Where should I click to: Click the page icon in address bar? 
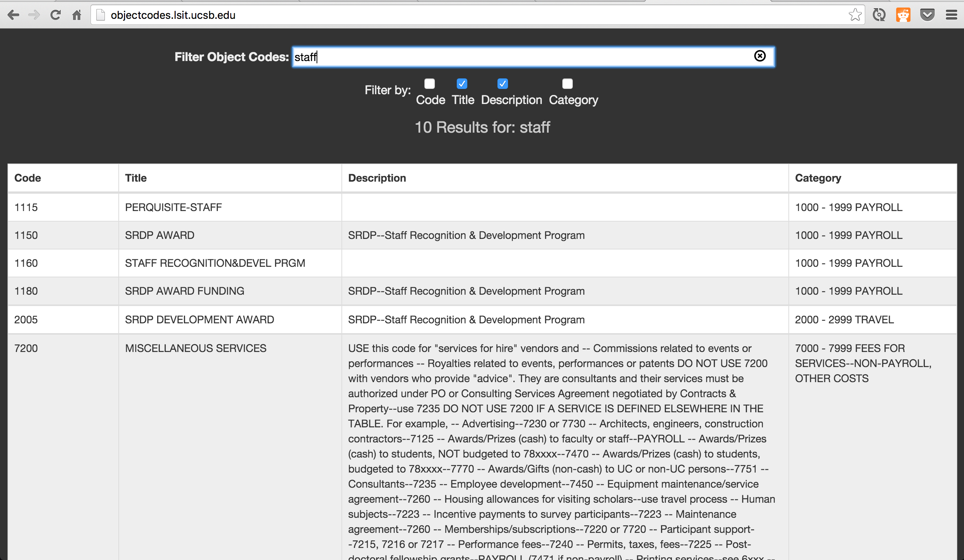pyautogui.click(x=101, y=15)
